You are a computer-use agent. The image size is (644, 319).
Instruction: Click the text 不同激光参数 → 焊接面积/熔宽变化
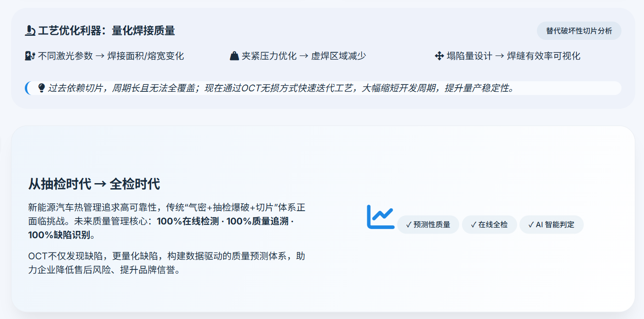click(x=111, y=56)
